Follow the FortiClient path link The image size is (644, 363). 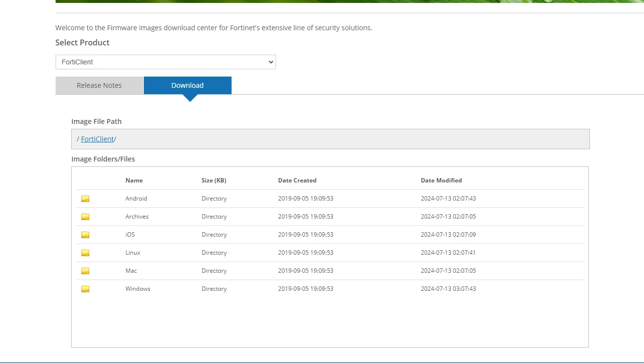(x=98, y=139)
